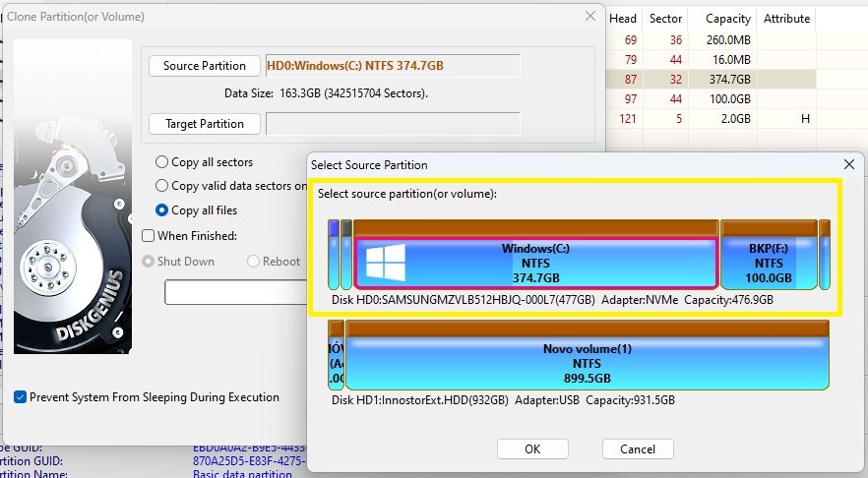Click the source partition field showing HD0:Windows(C:)
Viewport: 868px width, 478px height.
click(x=393, y=66)
